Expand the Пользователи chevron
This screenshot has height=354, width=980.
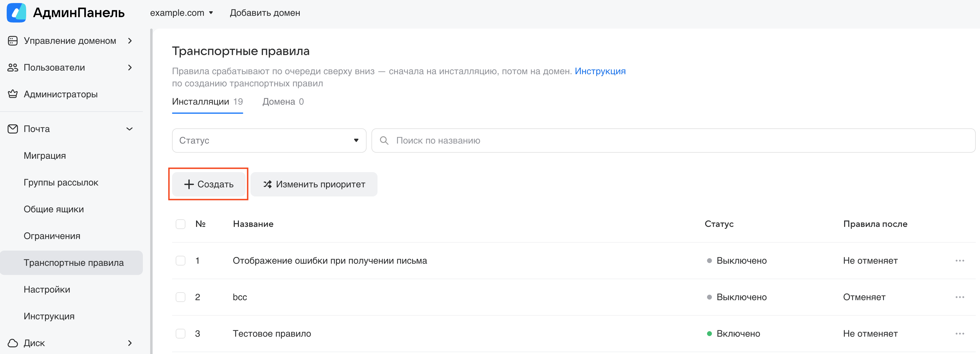click(x=130, y=68)
